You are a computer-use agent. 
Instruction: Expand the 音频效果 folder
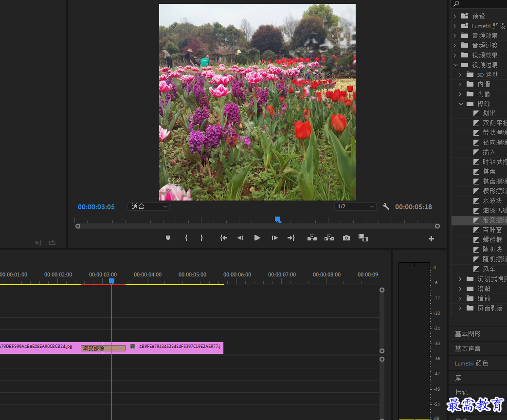[x=455, y=36]
